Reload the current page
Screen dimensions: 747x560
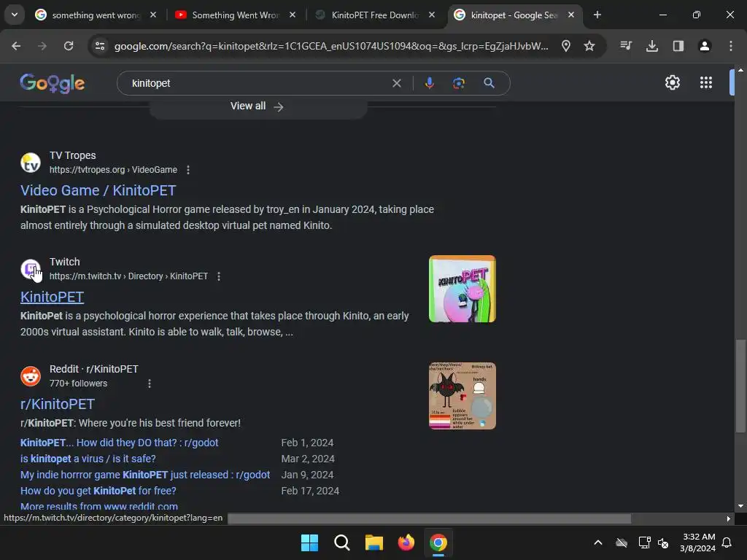point(69,46)
